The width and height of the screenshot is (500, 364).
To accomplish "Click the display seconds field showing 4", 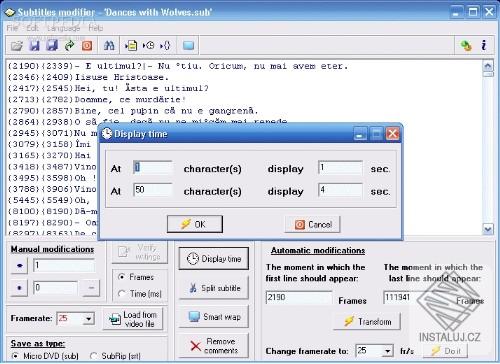I will pyautogui.click(x=340, y=190).
